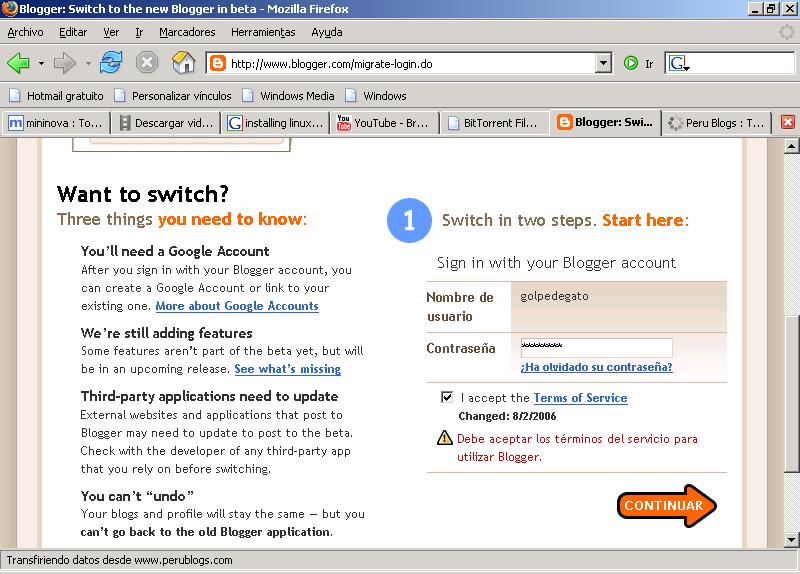The height and width of the screenshot is (574, 800).
Task: Open Hotmail gratuito bookmark
Action: 57,95
